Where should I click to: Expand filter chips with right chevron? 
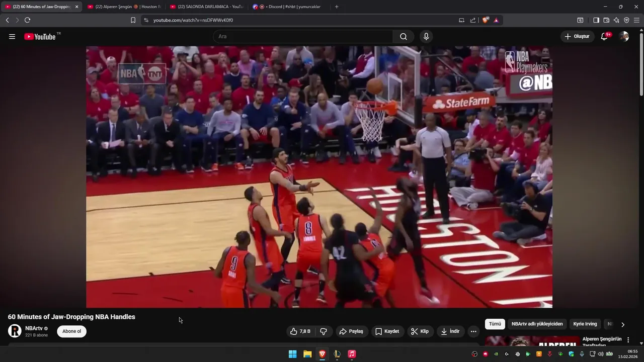(x=623, y=325)
